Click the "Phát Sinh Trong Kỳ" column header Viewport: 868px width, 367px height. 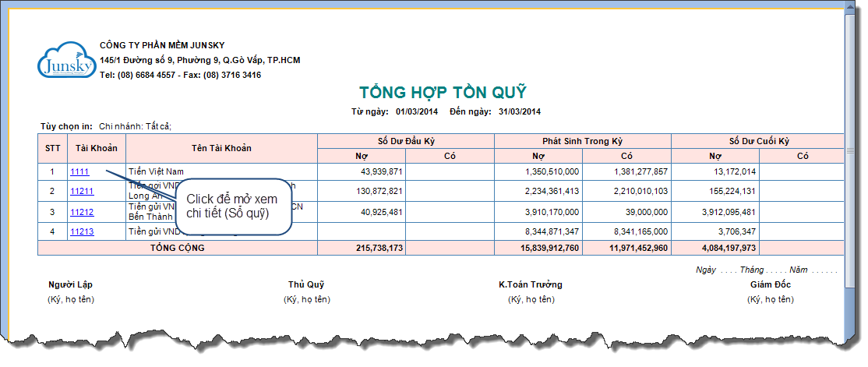[582, 141]
